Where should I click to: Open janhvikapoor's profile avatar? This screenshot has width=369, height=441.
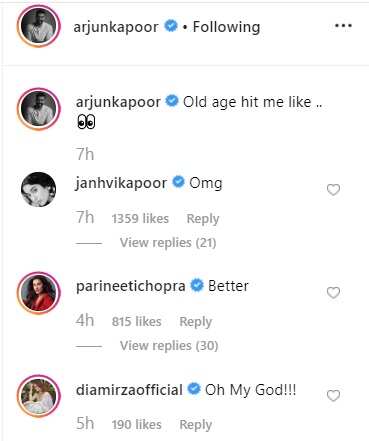pyautogui.click(x=39, y=189)
